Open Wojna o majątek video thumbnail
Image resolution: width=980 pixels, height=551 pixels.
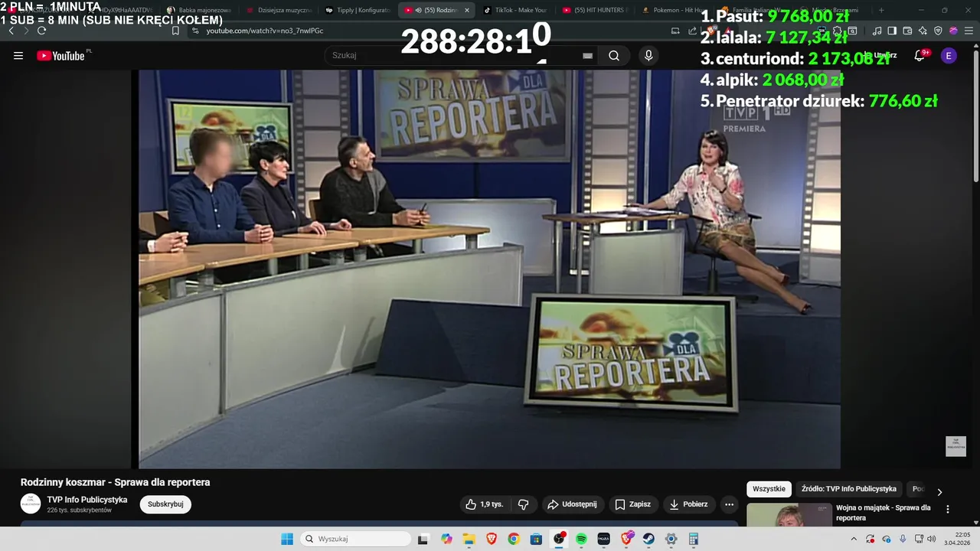789,515
